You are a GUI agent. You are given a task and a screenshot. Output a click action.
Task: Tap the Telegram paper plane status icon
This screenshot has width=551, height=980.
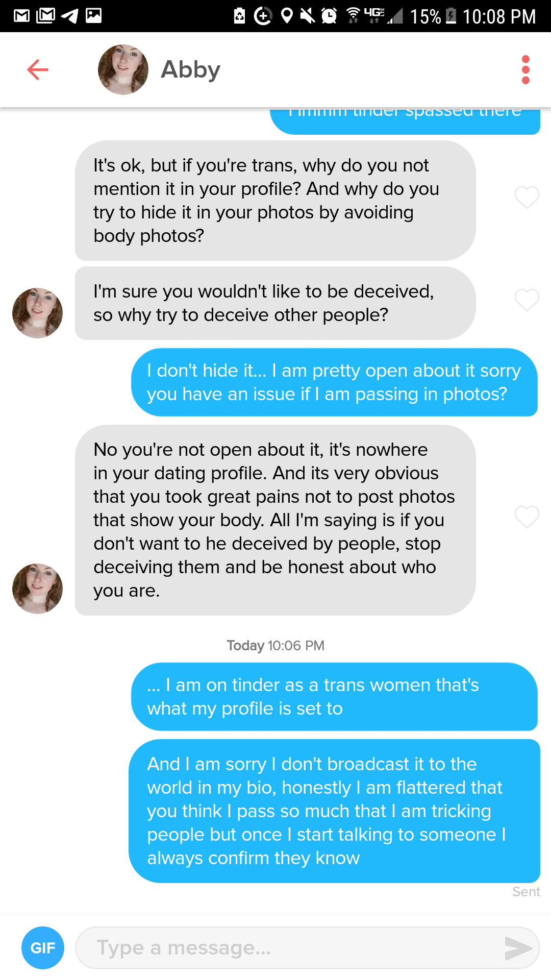click(x=69, y=16)
